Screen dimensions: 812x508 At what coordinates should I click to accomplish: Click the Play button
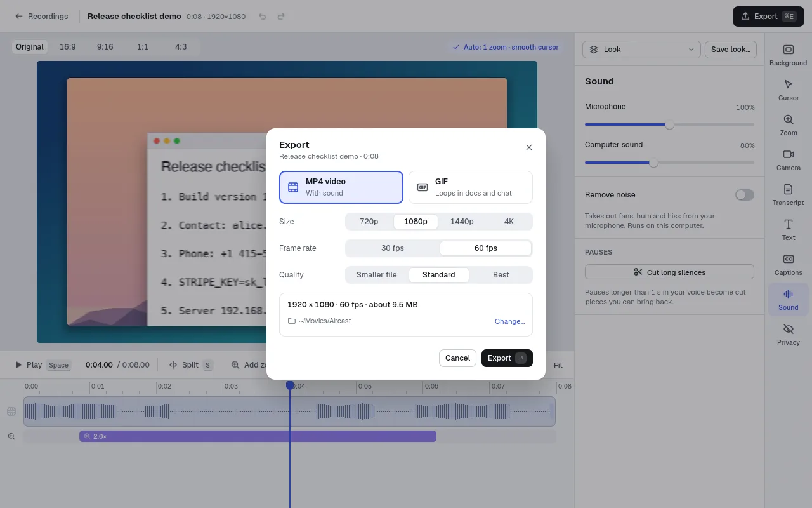(x=43, y=365)
